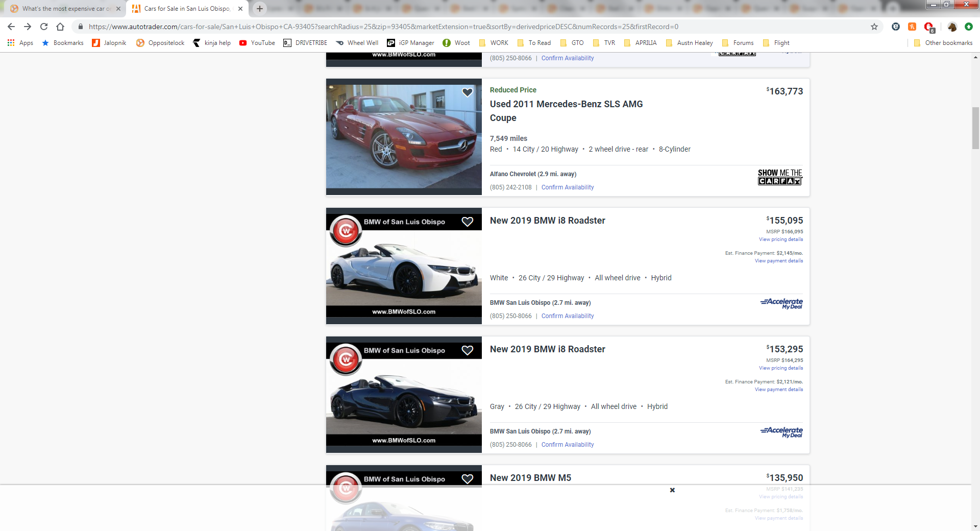980x531 pixels.
Task: Open the browser home page
Action: 60,27
